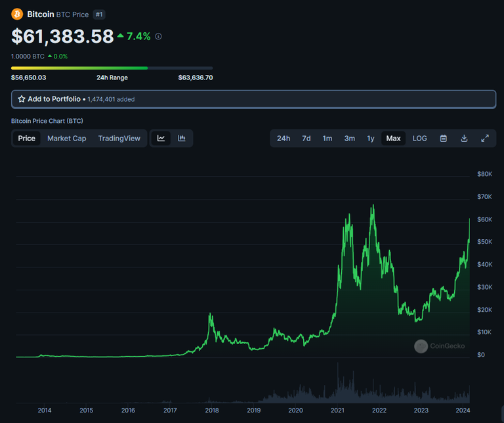This screenshot has width=504, height=423.
Task: Set the chart range to 1m
Action: pyautogui.click(x=327, y=139)
